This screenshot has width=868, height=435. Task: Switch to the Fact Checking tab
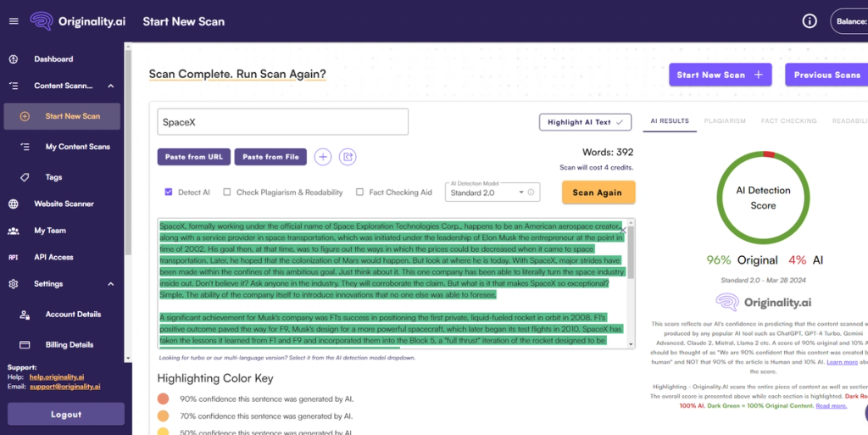(x=789, y=120)
